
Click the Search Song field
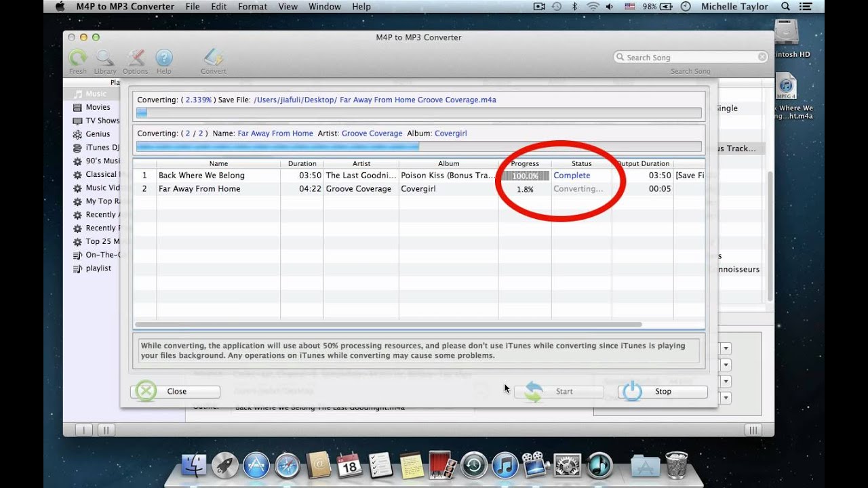[x=690, y=58]
